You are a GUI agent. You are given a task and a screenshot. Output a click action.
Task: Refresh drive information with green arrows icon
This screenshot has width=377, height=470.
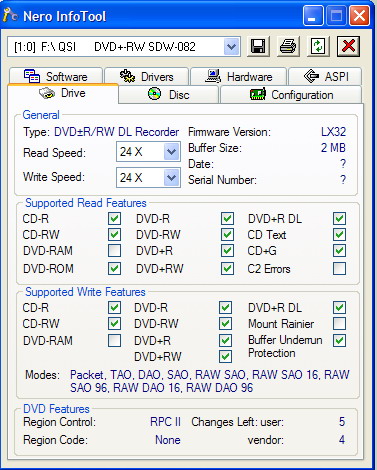point(318,46)
